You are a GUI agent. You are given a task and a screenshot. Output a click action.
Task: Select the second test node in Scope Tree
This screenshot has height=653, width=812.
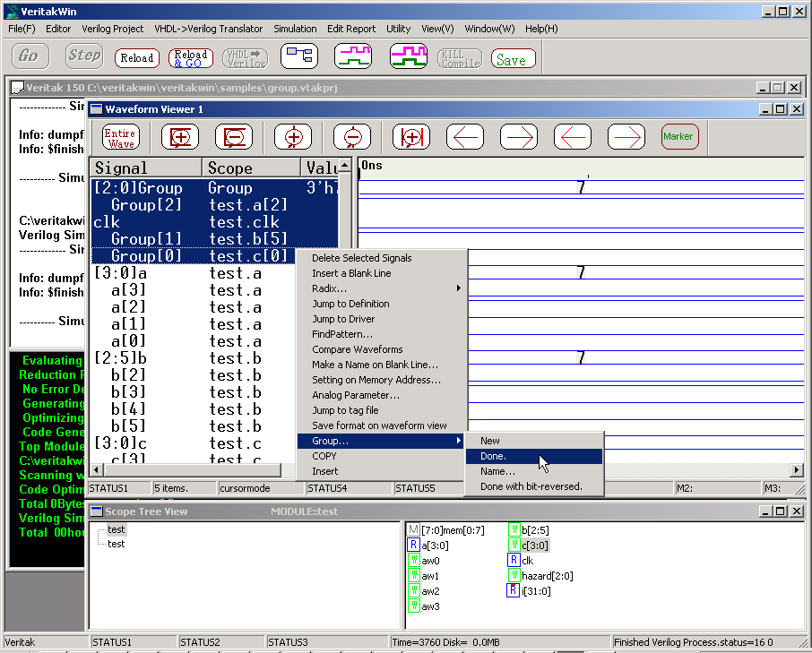(116, 544)
